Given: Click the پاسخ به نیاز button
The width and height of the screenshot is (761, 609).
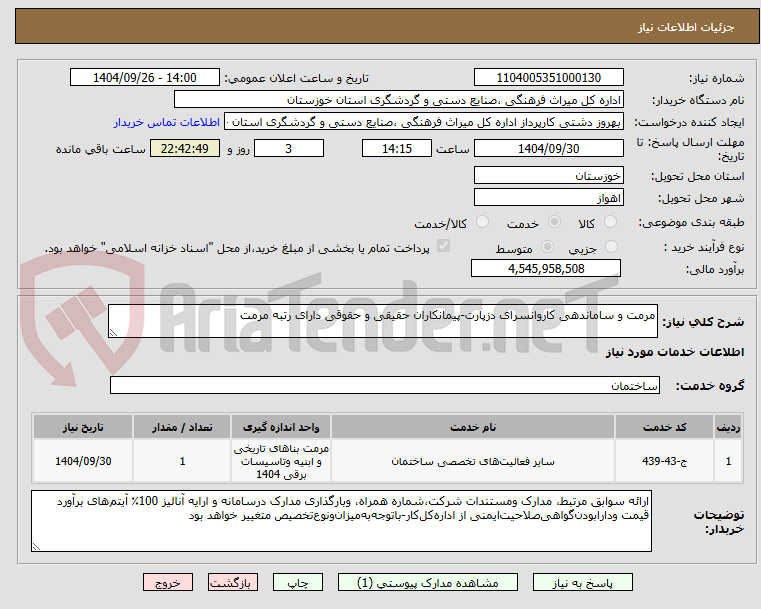Looking at the screenshot, I should coord(582,582).
